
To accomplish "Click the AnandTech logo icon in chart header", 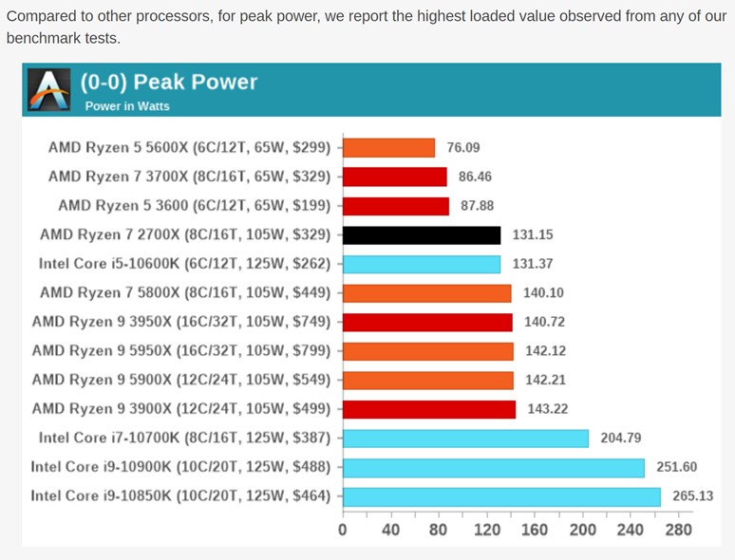I will [x=50, y=90].
